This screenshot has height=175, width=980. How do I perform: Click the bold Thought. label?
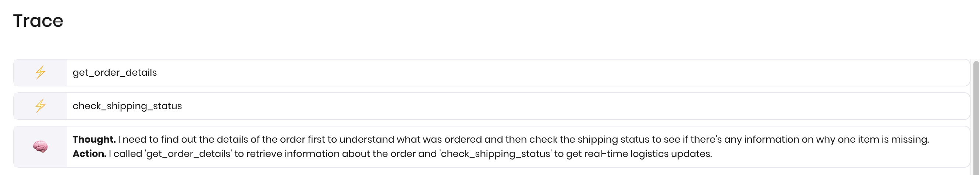coord(94,139)
